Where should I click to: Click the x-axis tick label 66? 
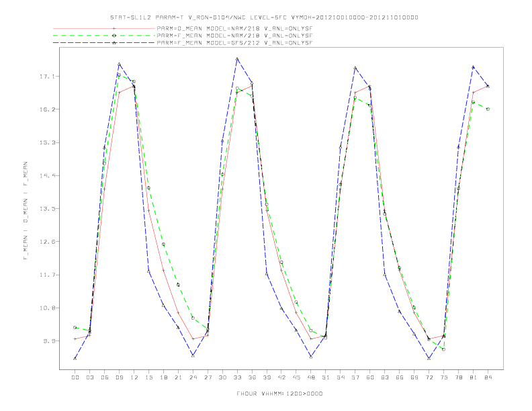coord(400,377)
